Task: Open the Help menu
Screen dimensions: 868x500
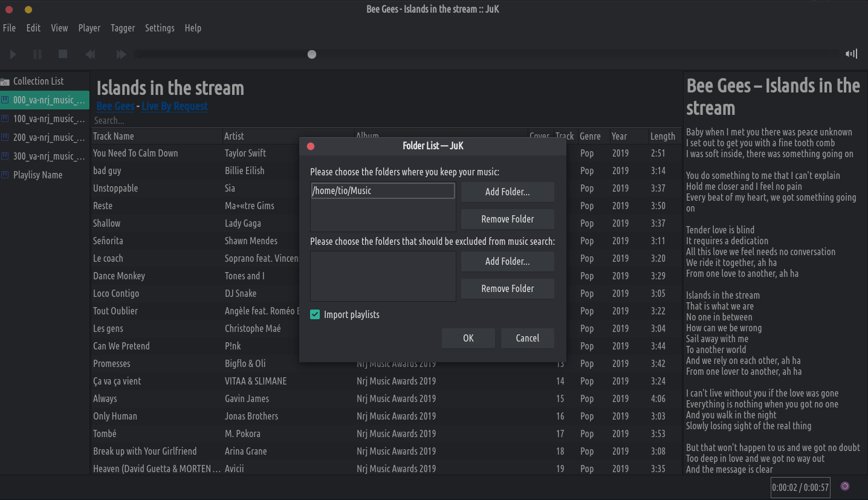Action: (193, 28)
